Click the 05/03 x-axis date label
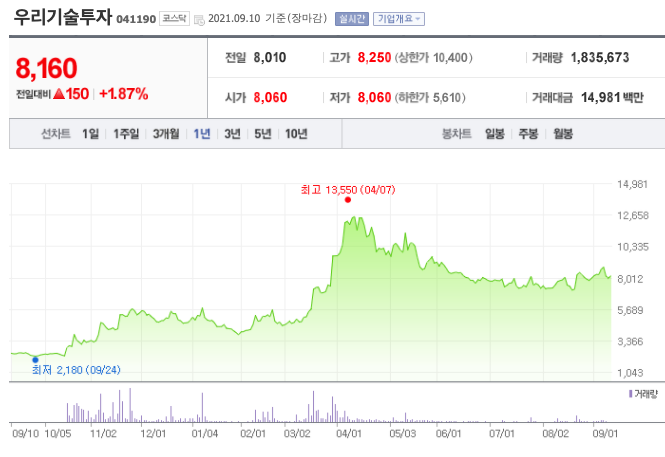665x457 pixels. point(402,434)
